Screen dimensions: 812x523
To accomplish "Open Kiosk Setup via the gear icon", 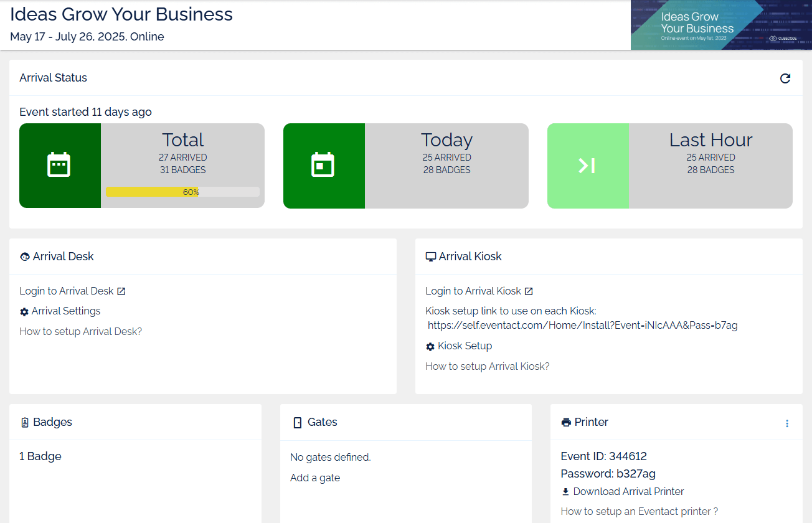I will point(430,346).
